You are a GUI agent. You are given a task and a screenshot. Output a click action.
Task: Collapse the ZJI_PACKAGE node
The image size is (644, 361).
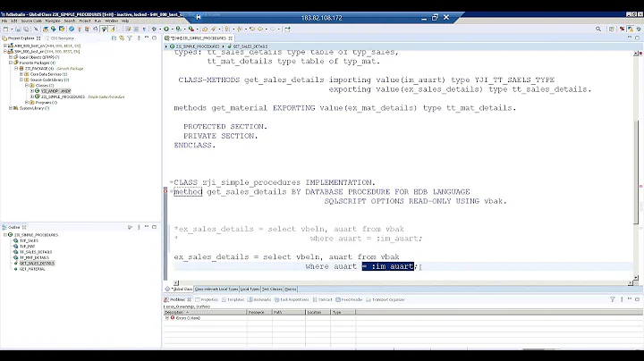tap(16, 69)
